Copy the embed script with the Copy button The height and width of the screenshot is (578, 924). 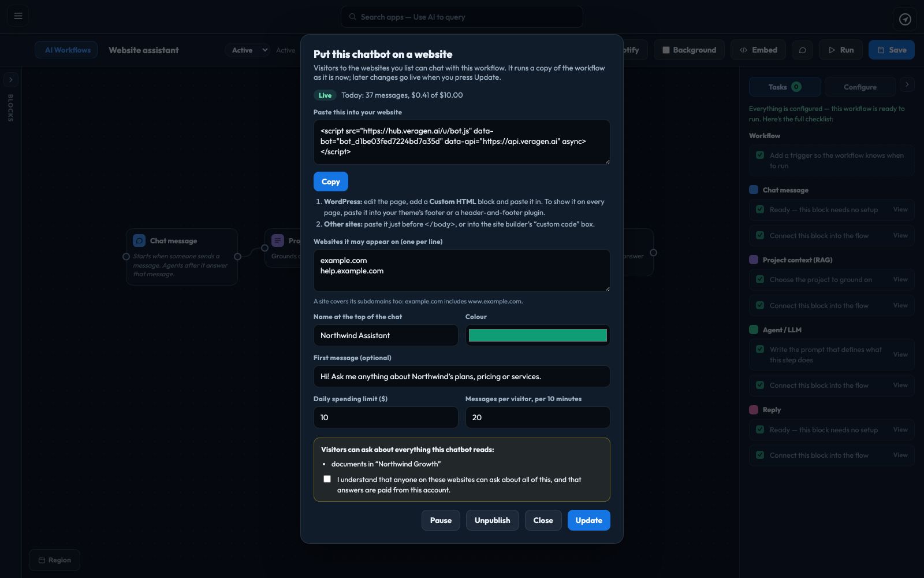coord(331,181)
